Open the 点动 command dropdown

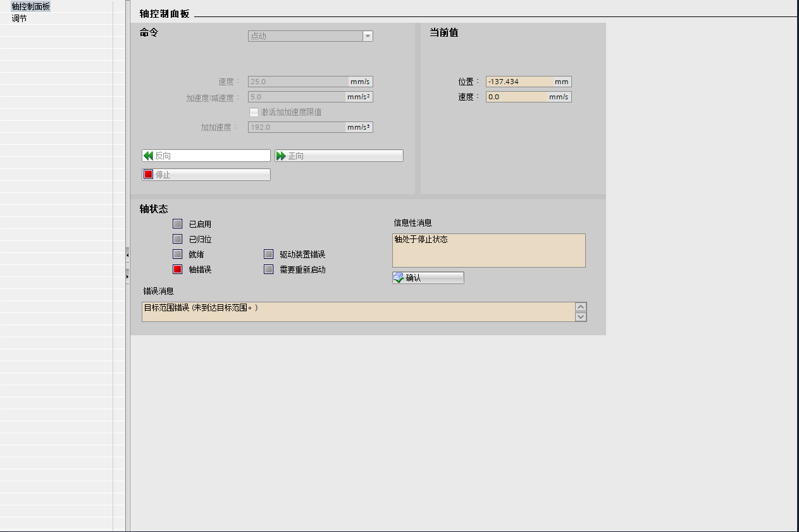(x=368, y=36)
